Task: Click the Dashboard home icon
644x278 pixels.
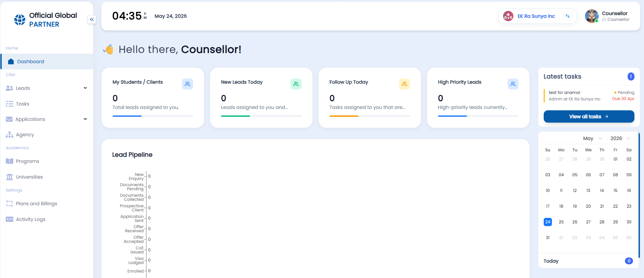Action: [x=11, y=61]
